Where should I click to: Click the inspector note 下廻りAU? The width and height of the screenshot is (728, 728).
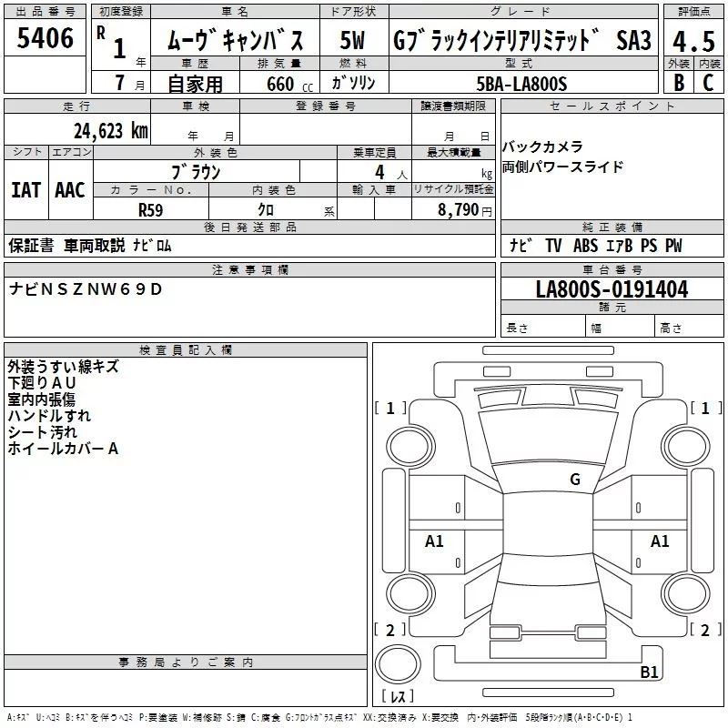tap(42, 382)
